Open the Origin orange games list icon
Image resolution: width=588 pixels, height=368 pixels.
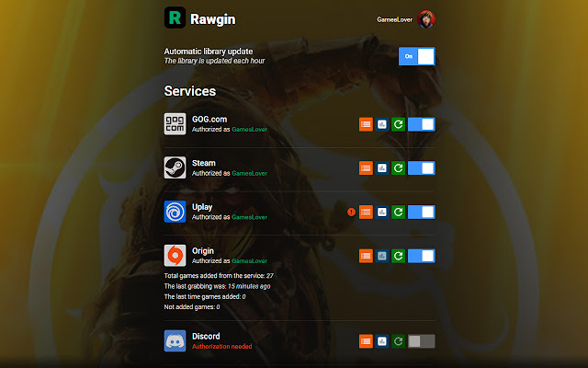366,256
